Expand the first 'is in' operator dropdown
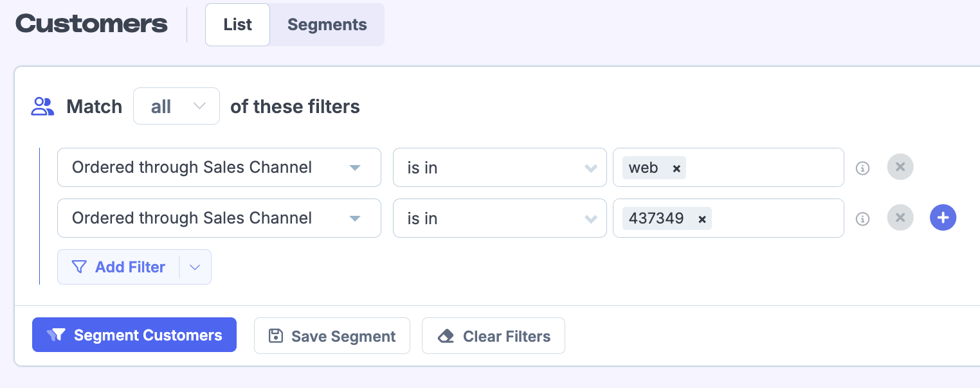This screenshot has width=980, height=388. [x=499, y=168]
